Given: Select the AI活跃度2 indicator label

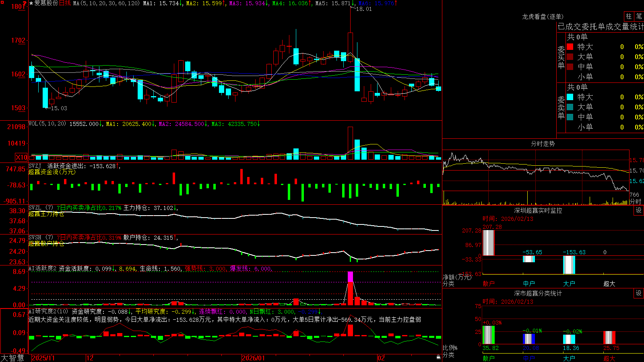Looking at the screenshot, I should point(43,269).
